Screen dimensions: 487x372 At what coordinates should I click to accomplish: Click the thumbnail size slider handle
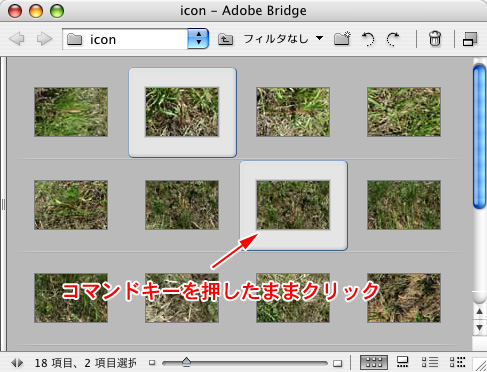click(x=186, y=362)
